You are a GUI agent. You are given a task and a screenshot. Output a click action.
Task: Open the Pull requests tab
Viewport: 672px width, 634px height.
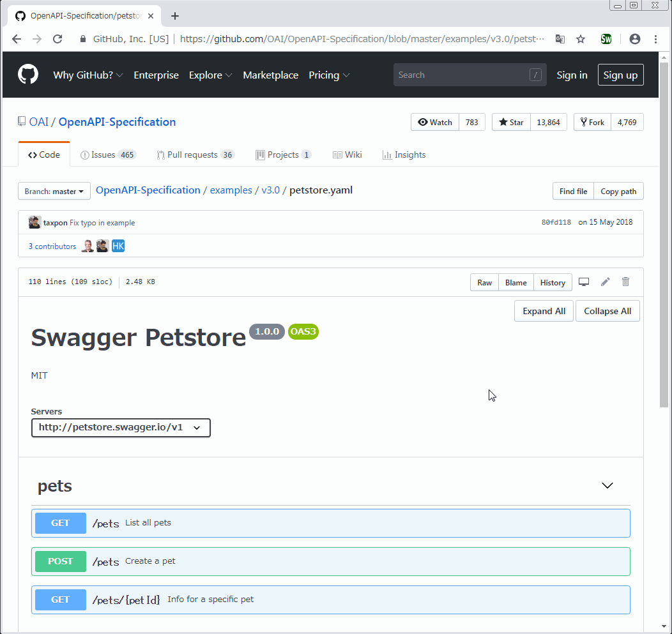point(195,155)
